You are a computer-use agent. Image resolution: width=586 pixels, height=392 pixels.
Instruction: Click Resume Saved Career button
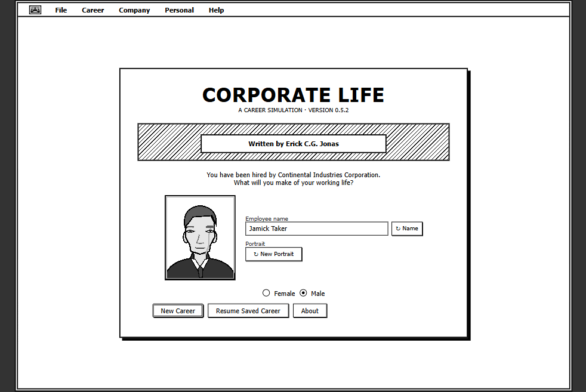tap(248, 311)
